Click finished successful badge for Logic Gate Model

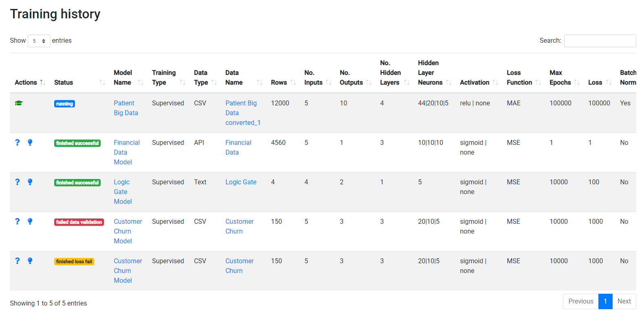77,183
